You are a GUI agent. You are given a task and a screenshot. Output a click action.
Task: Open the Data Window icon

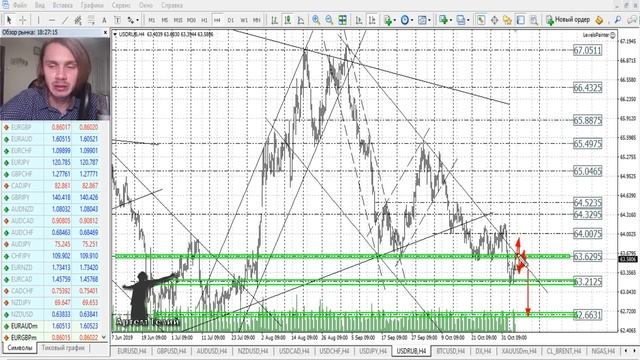click(494, 20)
